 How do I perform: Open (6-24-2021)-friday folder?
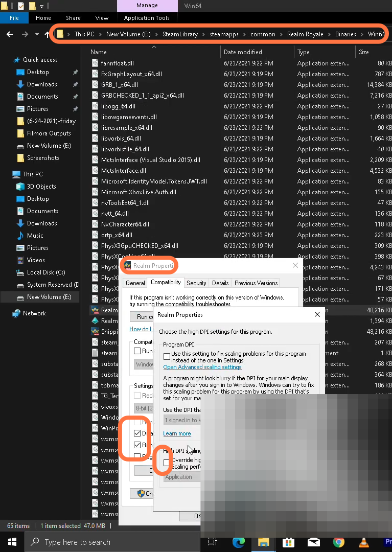click(51, 121)
